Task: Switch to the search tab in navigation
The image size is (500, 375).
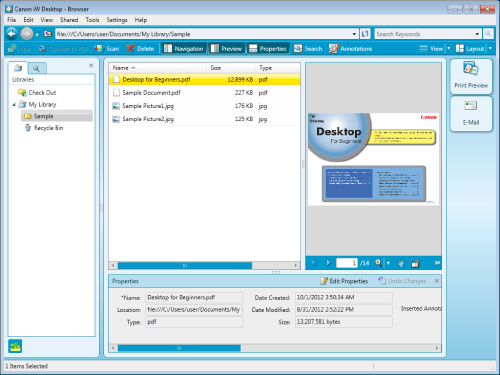Action: click(36, 68)
